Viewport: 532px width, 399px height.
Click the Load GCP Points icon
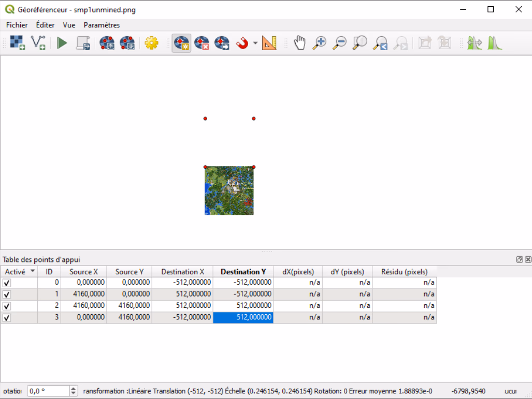pos(107,43)
